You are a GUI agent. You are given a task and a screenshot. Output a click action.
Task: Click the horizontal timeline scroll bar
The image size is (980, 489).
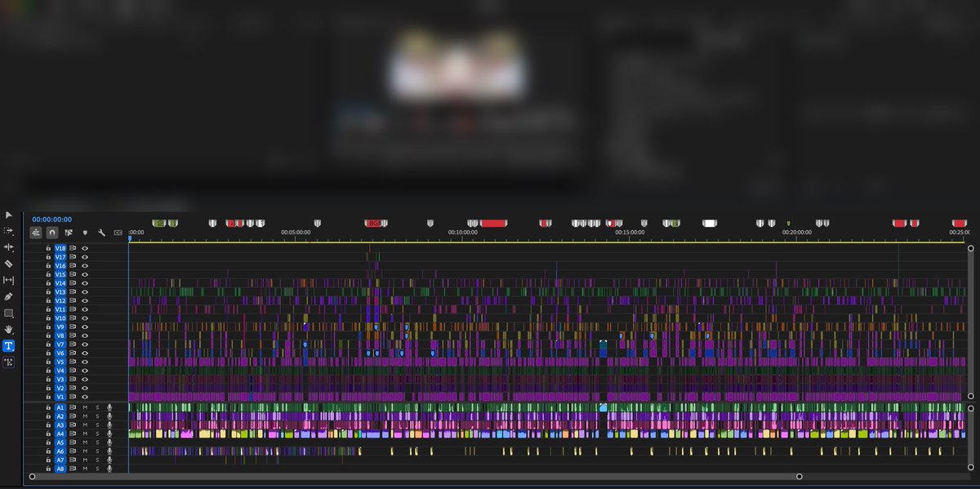pos(416,477)
